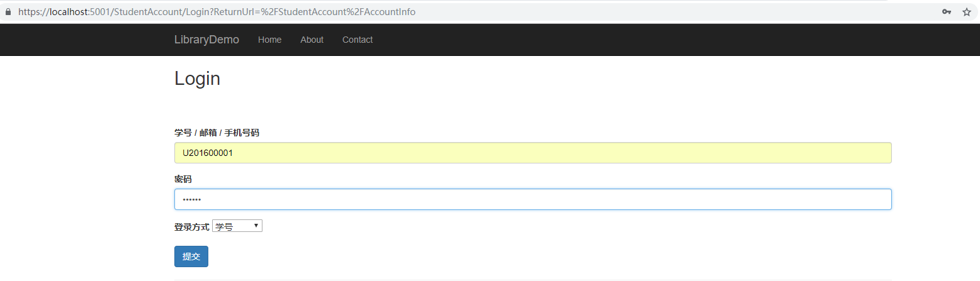
Task: Go to the LibraryDemo brand link
Action: coord(206,40)
